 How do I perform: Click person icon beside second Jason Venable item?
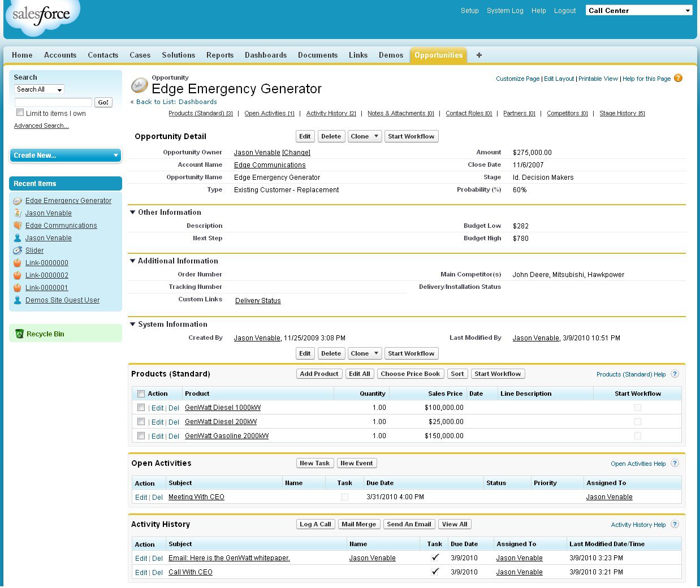(x=18, y=238)
